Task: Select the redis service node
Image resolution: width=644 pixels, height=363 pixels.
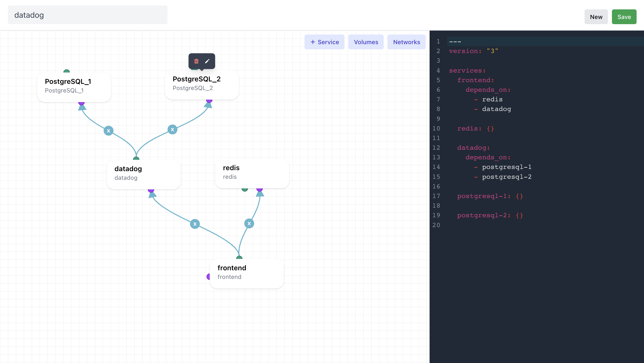Action: (252, 173)
